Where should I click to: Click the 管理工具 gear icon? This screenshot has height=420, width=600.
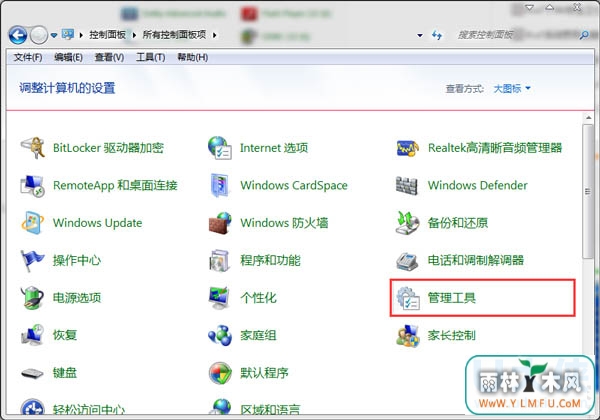408,298
